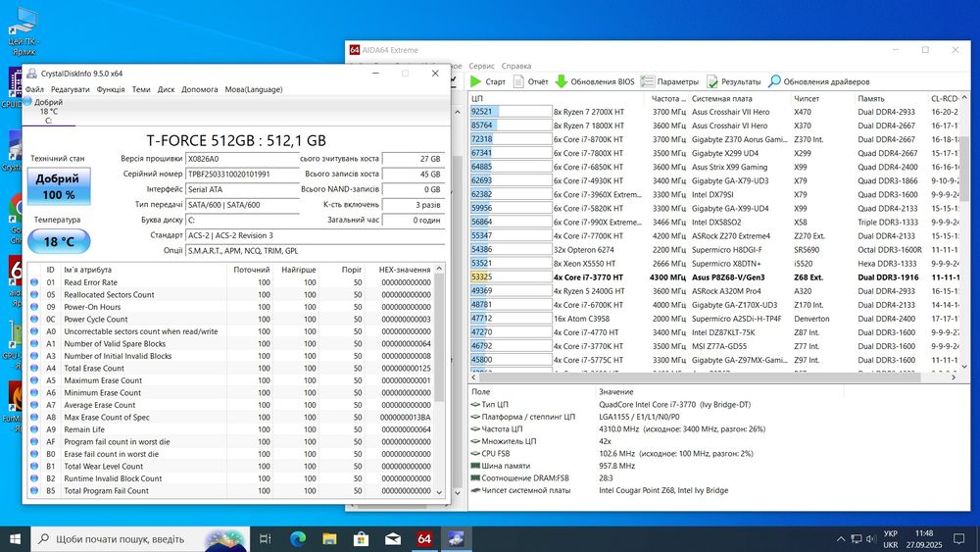Select the 4x Core i7-3770 HT result row

[713, 277]
